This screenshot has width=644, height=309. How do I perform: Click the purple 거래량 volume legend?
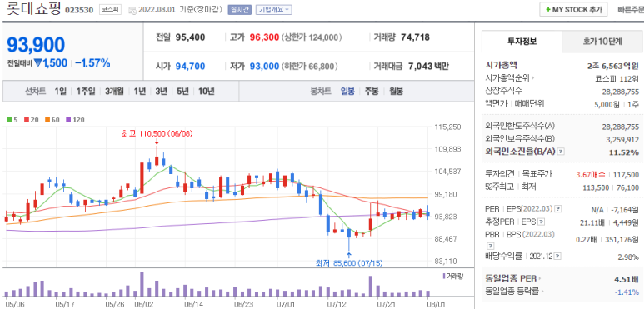click(x=452, y=276)
